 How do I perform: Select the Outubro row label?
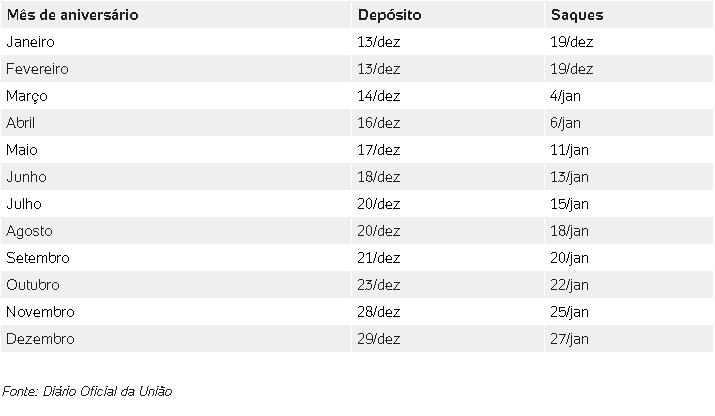[x=33, y=286]
